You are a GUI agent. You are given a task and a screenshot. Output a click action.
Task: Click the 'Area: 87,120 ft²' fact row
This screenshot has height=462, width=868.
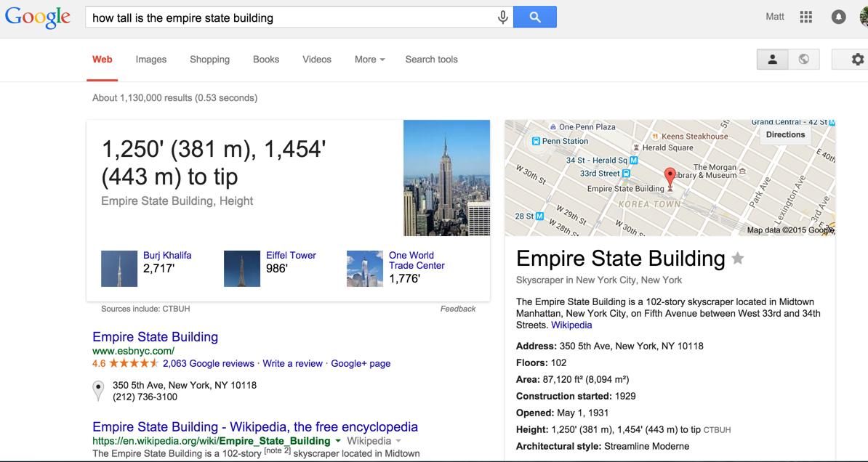[x=572, y=380]
